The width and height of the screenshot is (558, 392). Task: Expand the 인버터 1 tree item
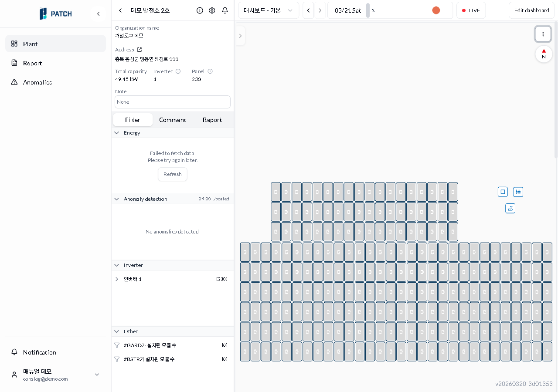click(x=117, y=279)
